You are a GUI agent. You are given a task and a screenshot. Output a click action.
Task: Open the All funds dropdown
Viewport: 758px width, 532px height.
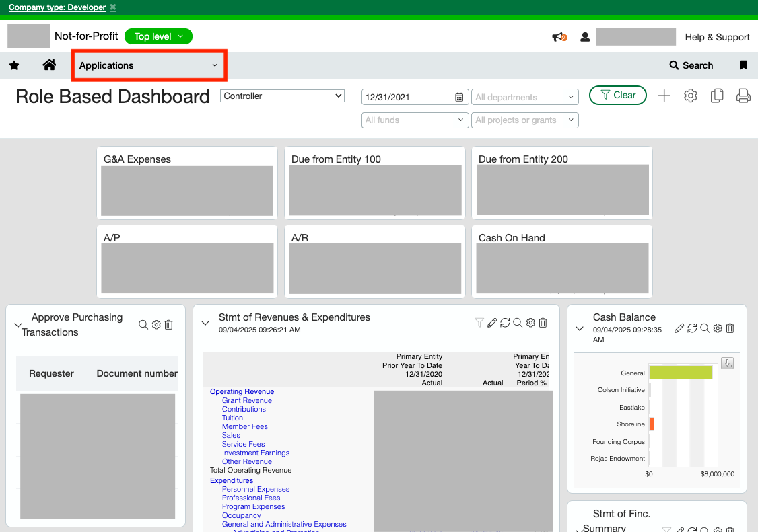[415, 120]
